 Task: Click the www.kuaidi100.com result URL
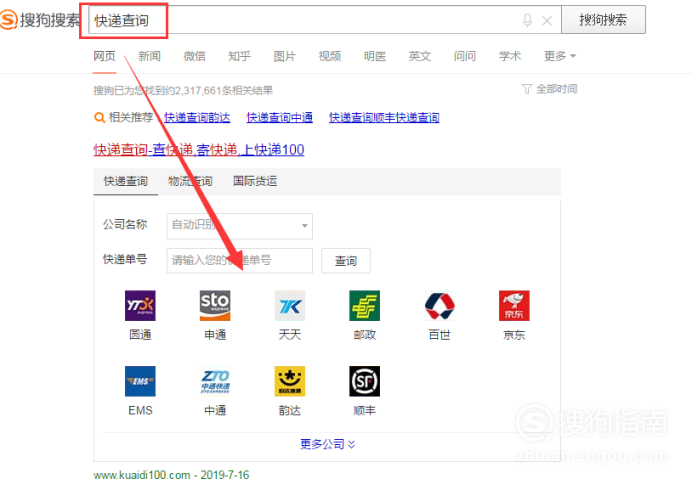click(x=142, y=475)
